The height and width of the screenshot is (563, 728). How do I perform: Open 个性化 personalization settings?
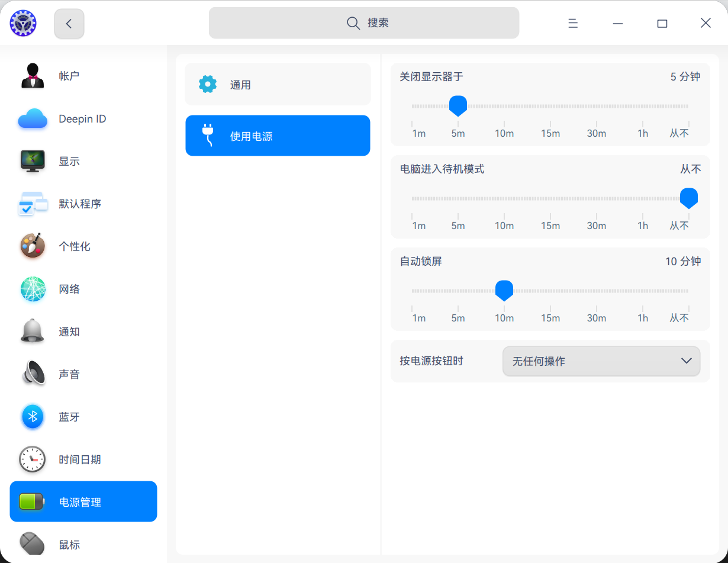tap(33, 246)
